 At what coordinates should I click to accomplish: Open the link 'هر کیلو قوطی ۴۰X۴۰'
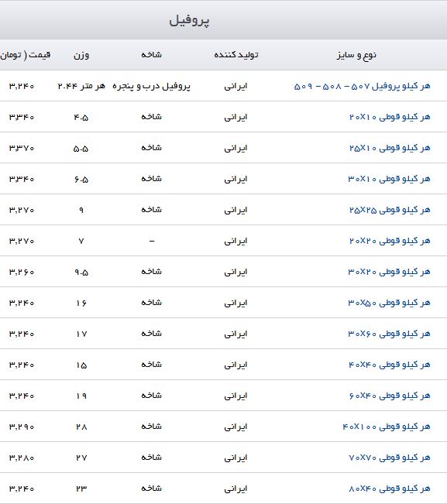(390, 365)
